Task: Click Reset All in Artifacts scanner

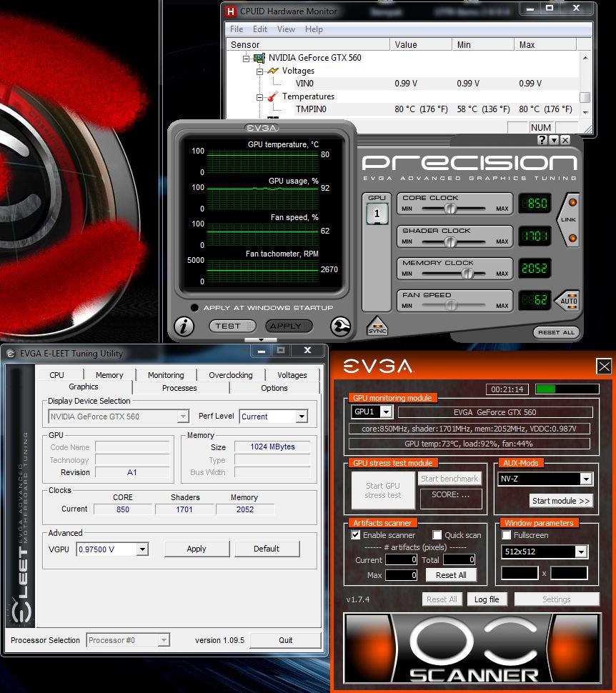Action: pyautogui.click(x=451, y=575)
